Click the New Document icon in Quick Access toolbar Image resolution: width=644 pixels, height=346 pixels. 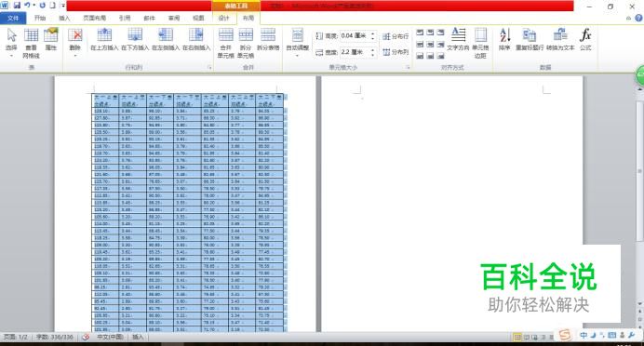tap(52, 6)
